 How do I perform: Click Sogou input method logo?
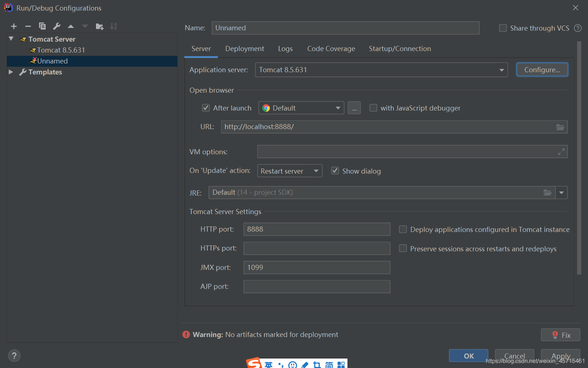pos(254,363)
